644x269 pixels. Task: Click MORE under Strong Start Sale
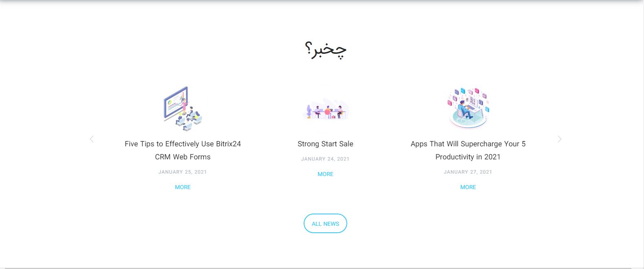click(x=325, y=174)
